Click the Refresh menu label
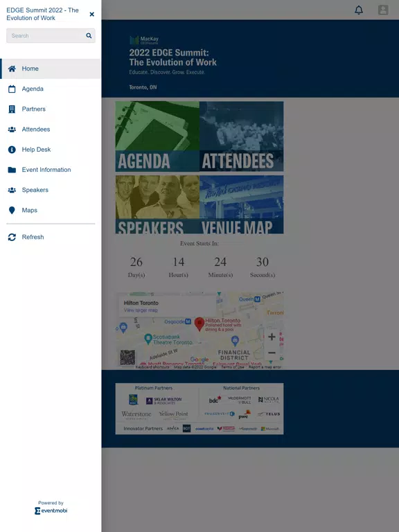This screenshot has width=399, height=532. tap(33, 237)
